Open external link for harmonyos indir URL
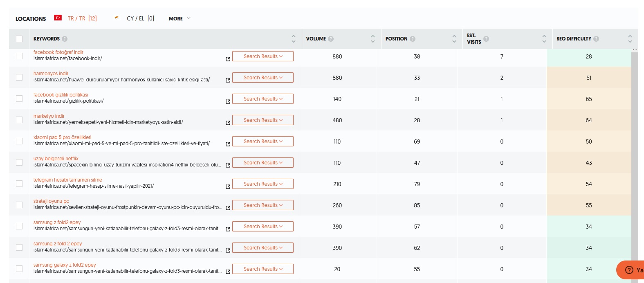The height and width of the screenshot is (283, 644). click(228, 80)
